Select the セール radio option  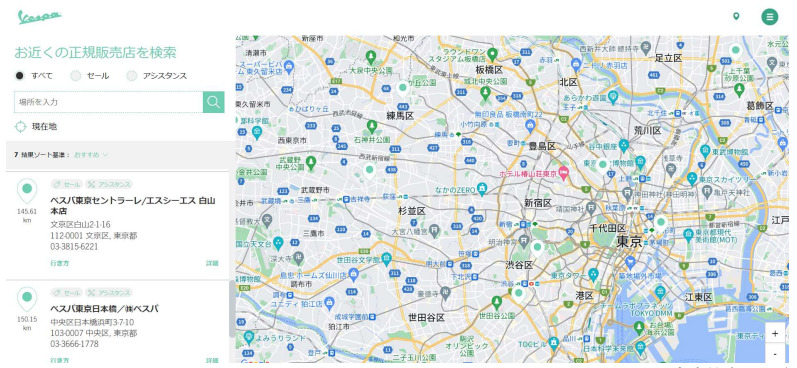pos(75,76)
